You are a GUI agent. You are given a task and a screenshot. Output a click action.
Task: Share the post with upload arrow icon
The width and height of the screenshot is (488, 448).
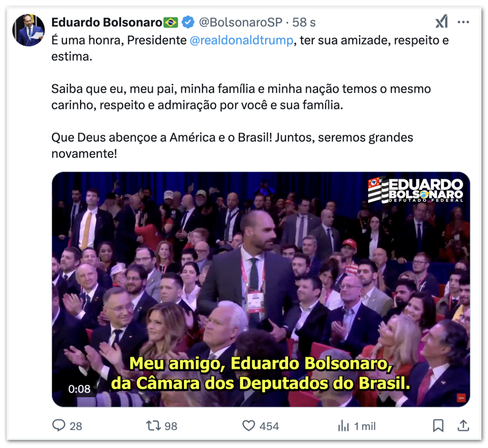pyautogui.click(x=463, y=426)
